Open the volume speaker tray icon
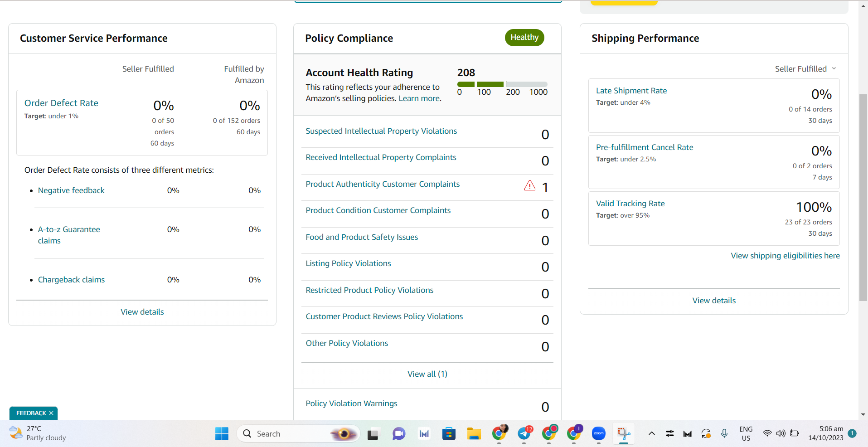868x447 pixels. click(x=781, y=433)
